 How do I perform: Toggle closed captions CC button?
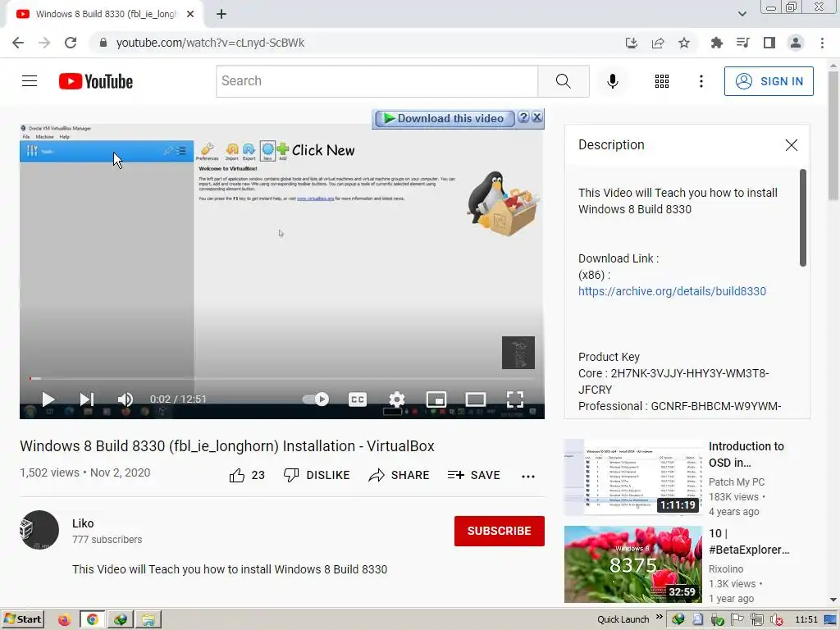pos(358,399)
